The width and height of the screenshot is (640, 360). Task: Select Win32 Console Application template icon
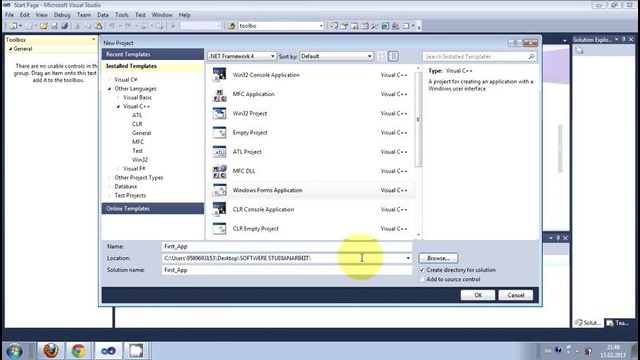[219, 75]
